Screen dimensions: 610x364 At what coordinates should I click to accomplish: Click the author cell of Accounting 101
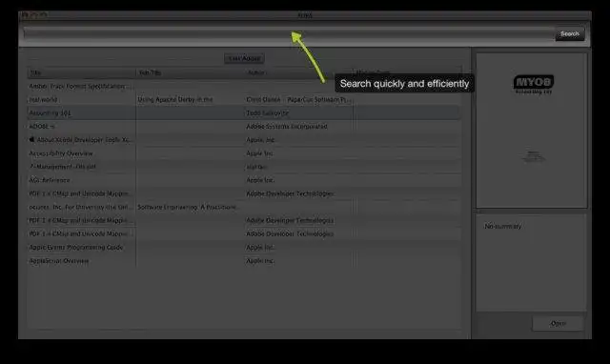pos(267,113)
